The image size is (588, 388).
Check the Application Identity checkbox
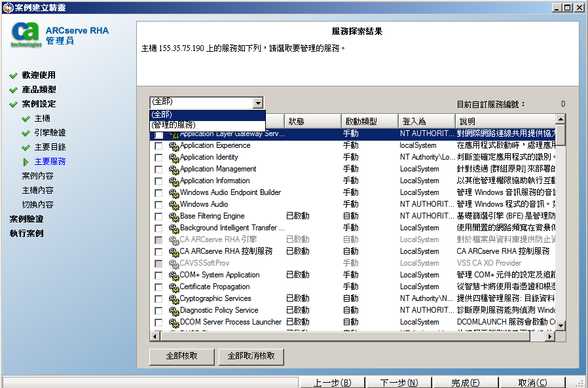pyautogui.click(x=158, y=158)
